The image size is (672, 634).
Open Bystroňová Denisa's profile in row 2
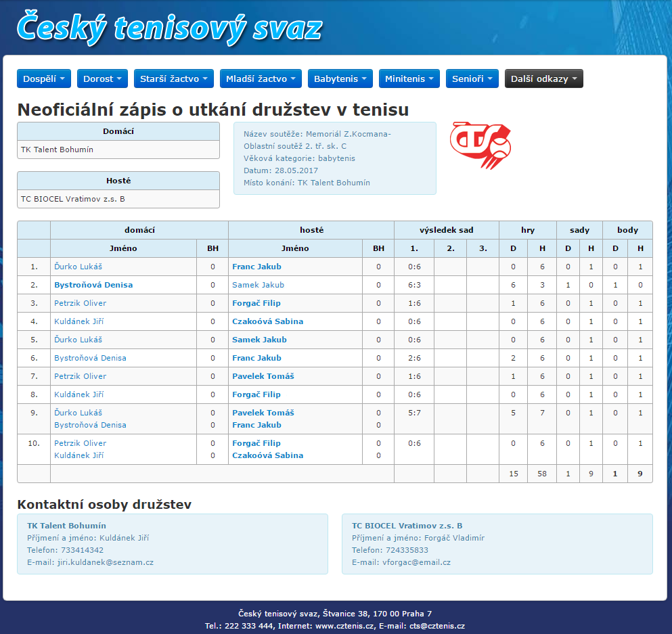(x=93, y=285)
